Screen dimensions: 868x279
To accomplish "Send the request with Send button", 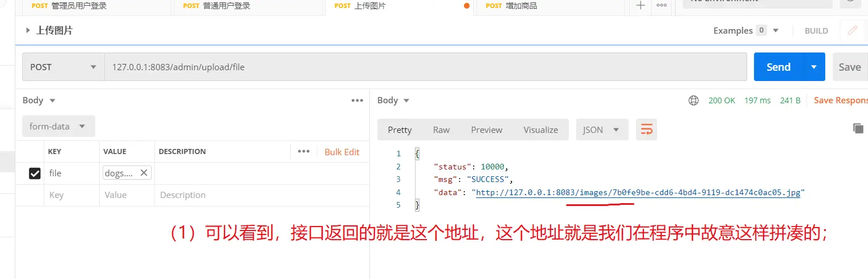I will [x=779, y=67].
